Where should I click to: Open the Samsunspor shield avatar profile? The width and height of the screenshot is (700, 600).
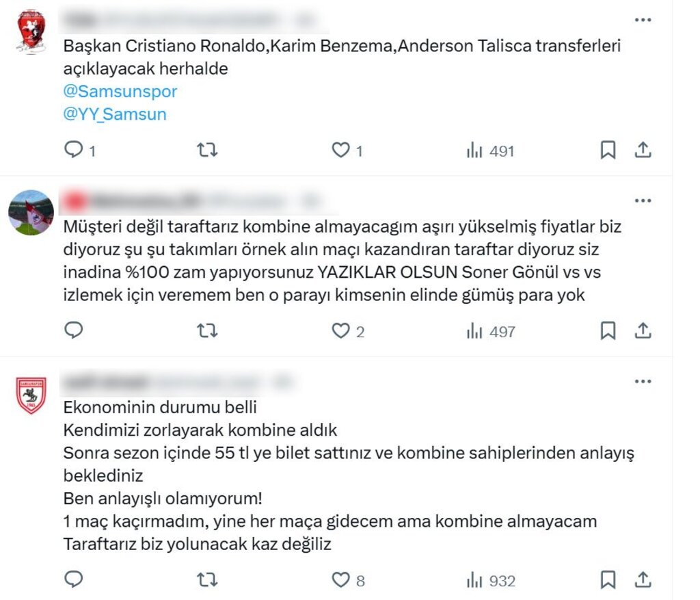pos(31,395)
